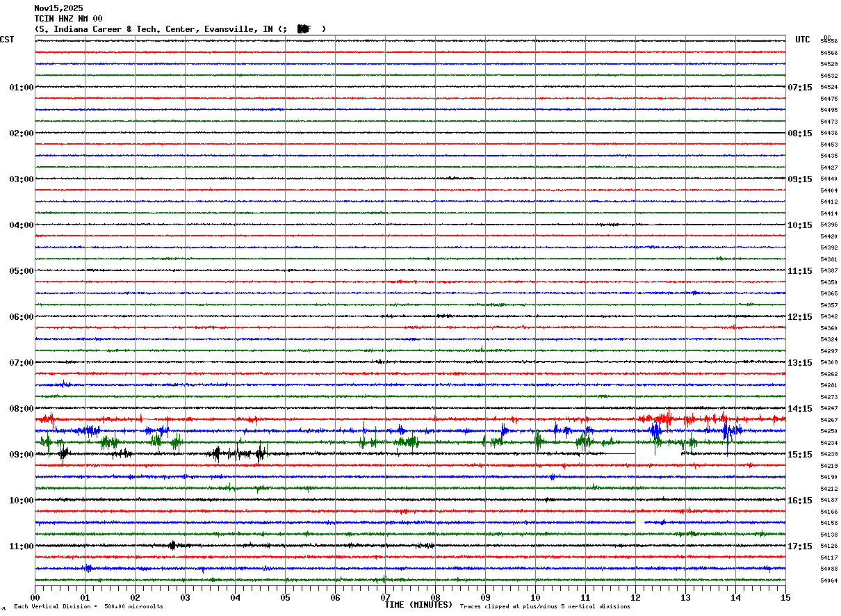Select the Evansville, IN station description text
Screen dimensions: 841x616
(x=238, y=29)
